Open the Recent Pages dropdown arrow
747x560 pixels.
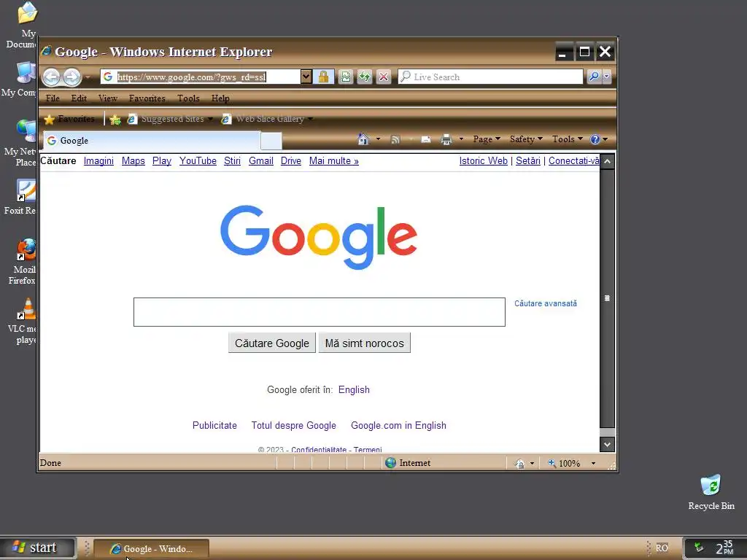click(88, 77)
